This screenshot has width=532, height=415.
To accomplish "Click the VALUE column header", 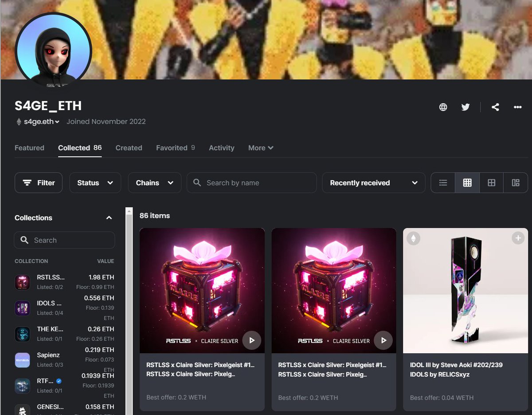I will 106,261.
